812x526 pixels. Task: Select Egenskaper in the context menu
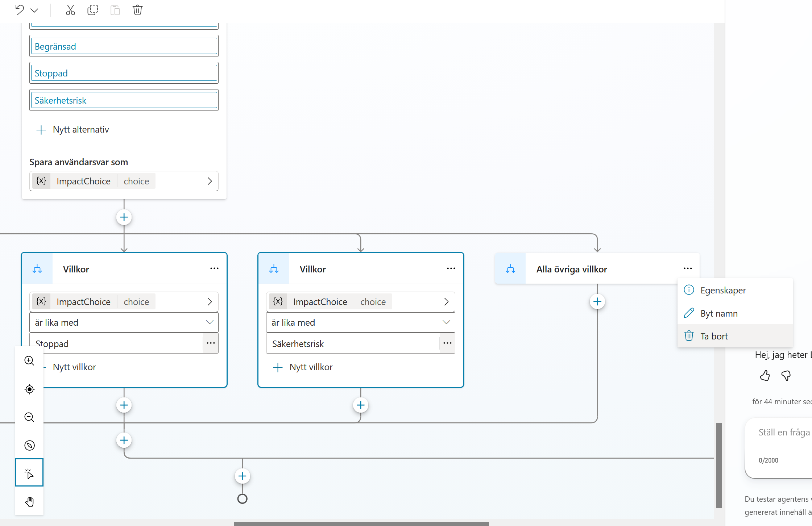coord(735,290)
